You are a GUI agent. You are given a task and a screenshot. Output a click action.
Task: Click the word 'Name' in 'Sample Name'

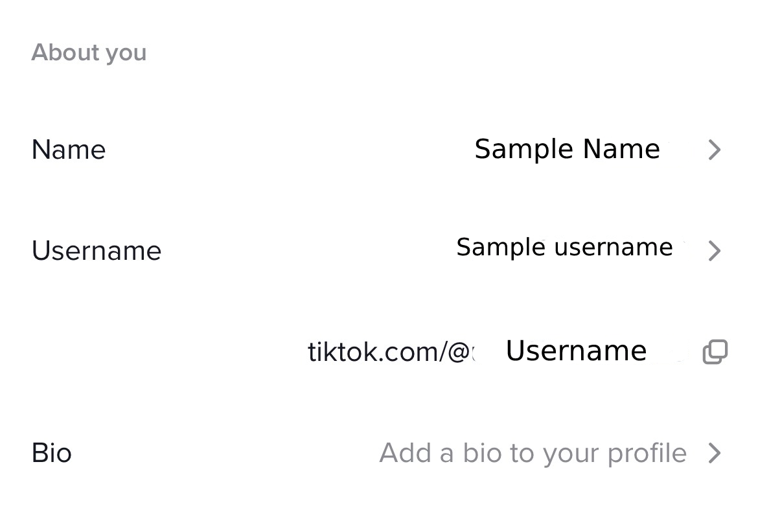pyautogui.click(x=621, y=149)
